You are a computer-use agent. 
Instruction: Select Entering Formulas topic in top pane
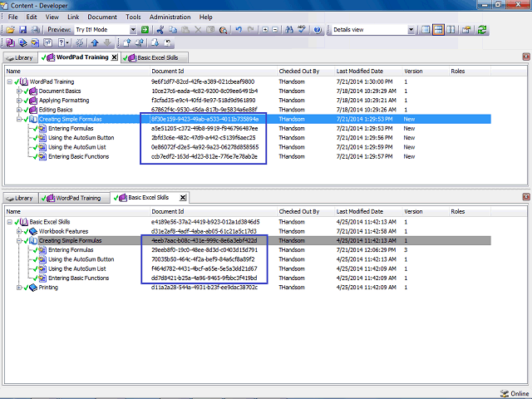coord(71,129)
